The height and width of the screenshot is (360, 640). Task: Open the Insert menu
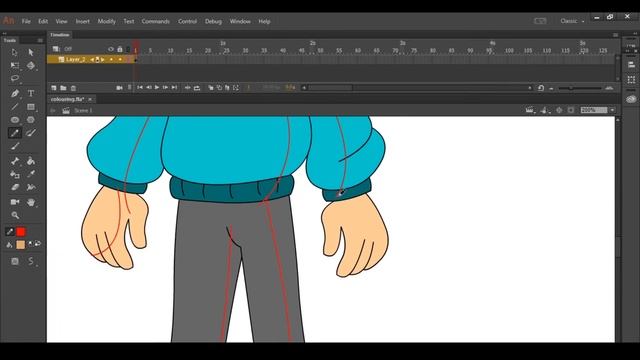[82, 21]
